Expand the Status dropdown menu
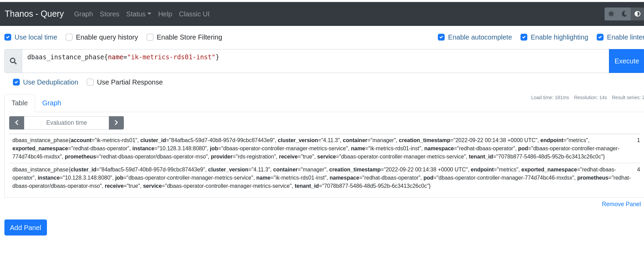Viewport: 644px width, 274px height. pos(138,14)
